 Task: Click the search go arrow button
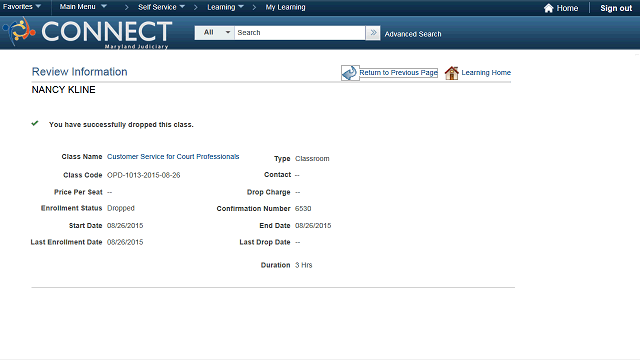373,33
